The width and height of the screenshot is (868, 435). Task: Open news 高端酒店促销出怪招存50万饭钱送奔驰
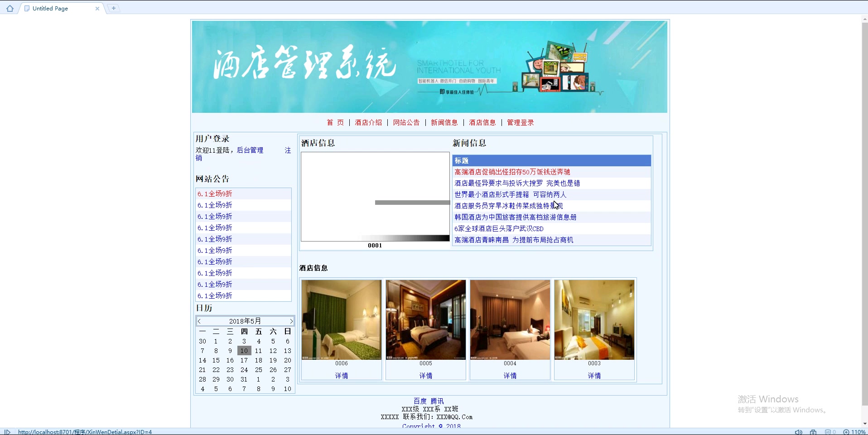click(x=512, y=172)
